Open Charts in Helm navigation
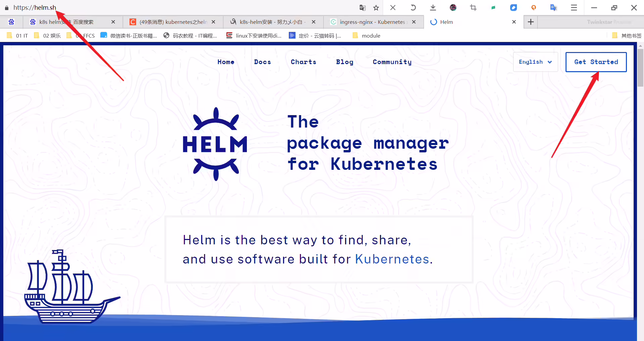The height and width of the screenshot is (341, 644). (304, 62)
